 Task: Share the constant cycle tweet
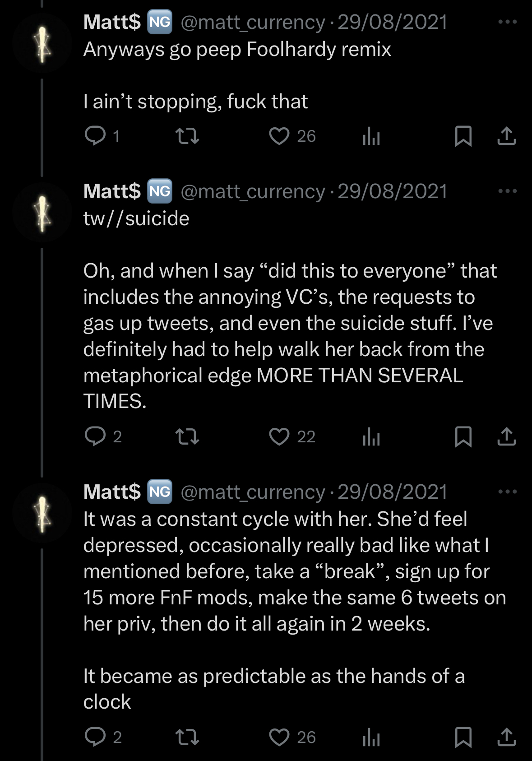point(506,737)
